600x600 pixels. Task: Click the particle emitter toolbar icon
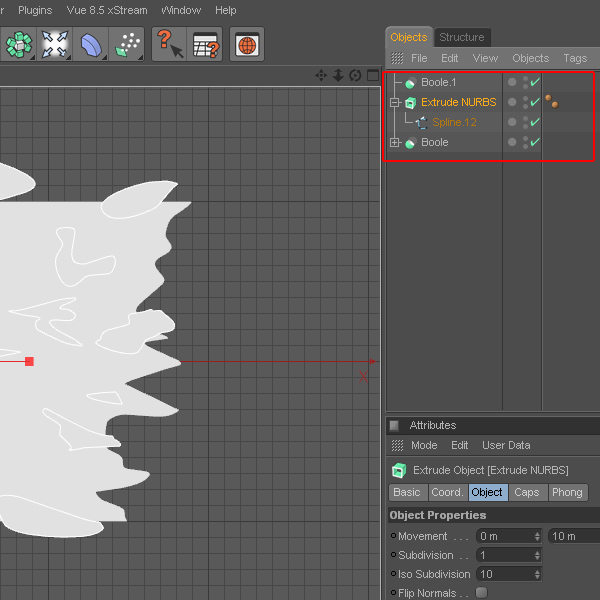127,45
